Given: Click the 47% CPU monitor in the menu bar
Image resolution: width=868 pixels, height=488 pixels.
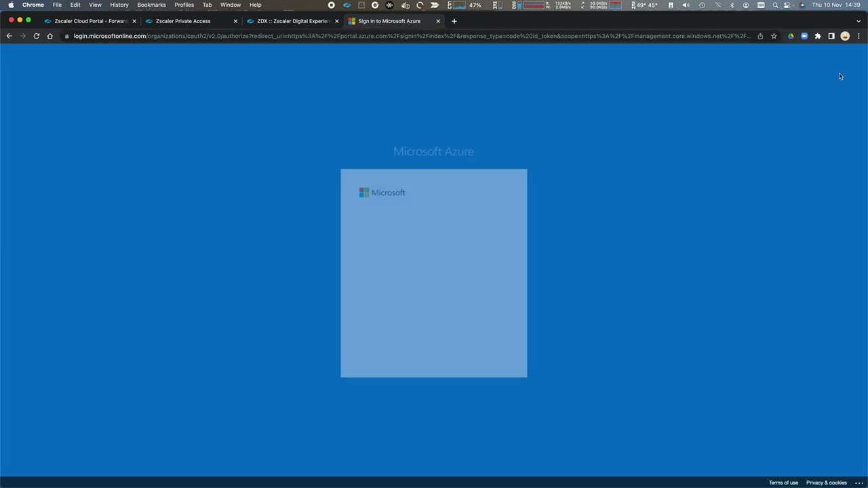Looking at the screenshot, I should coord(466,5).
